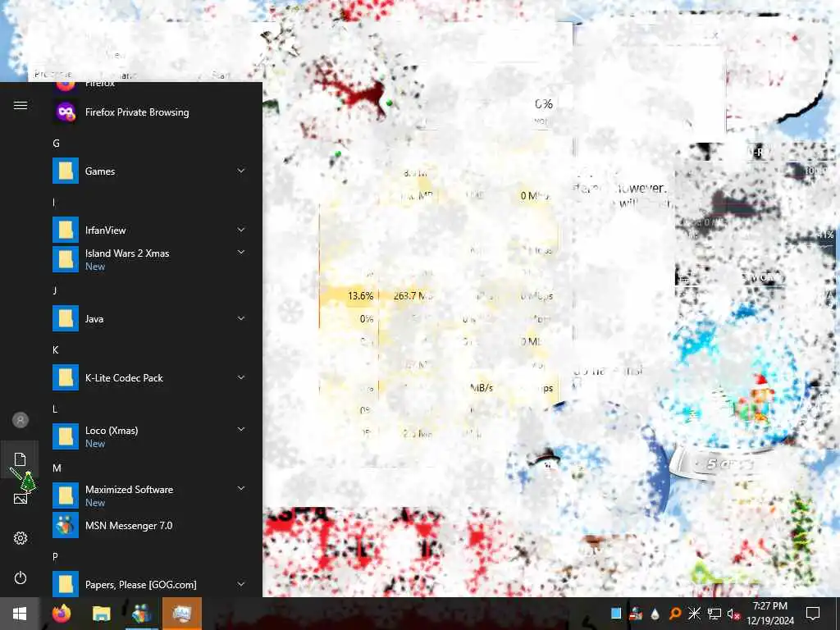Click the muted volume tray icon

click(x=733, y=614)
